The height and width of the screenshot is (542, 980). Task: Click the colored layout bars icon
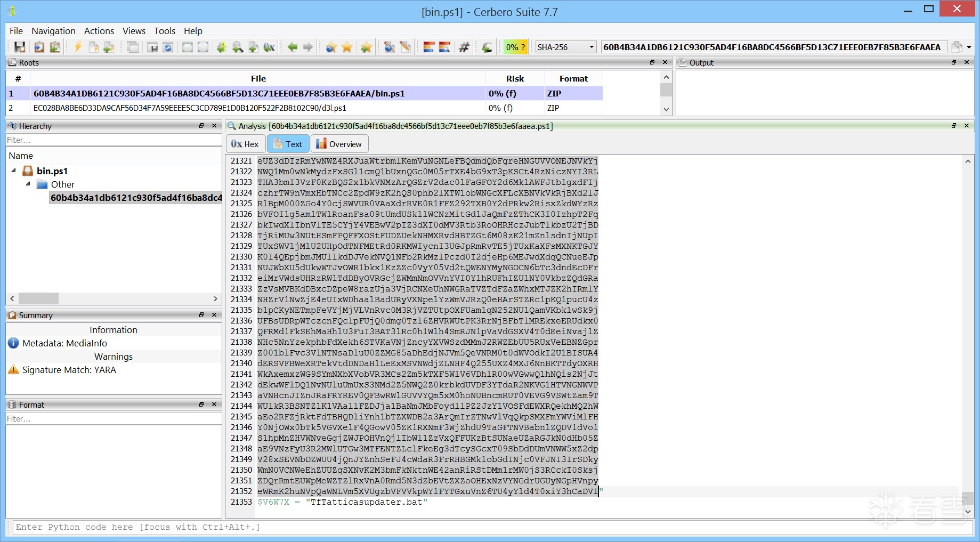(x=429, y=47)
